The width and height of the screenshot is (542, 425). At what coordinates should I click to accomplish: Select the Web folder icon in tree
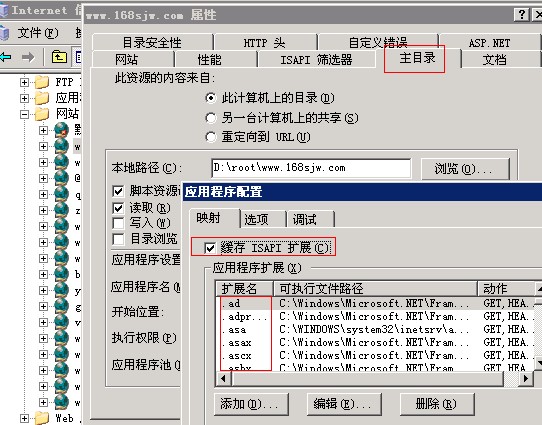point(42,418)
